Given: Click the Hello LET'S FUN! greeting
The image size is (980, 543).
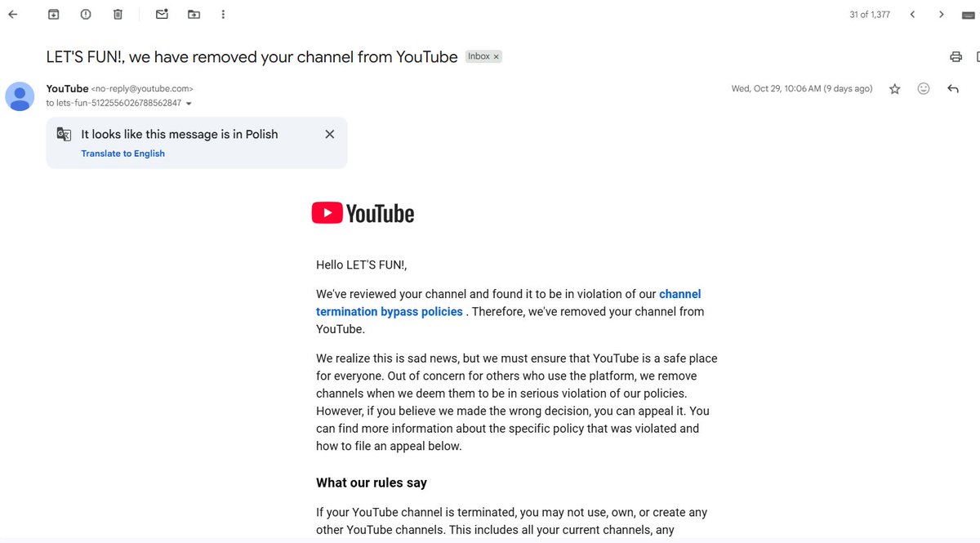Looking at the screenshot, I should pos(361,265).
